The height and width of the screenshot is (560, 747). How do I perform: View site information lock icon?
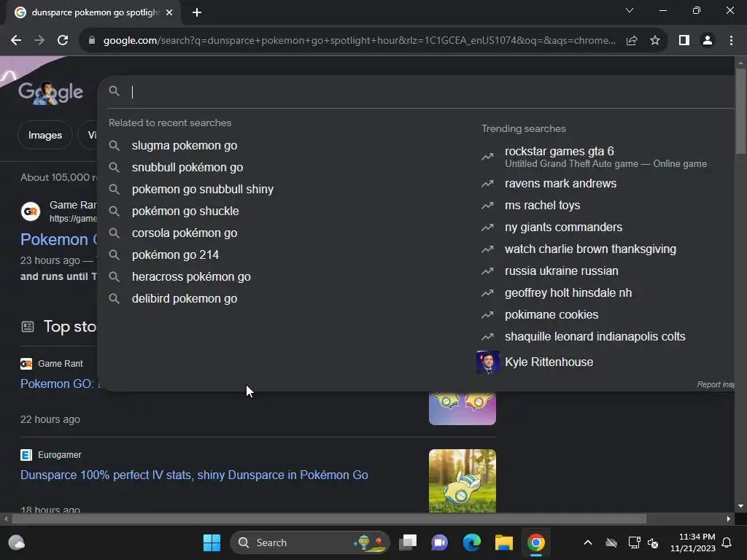click(92, 41)
